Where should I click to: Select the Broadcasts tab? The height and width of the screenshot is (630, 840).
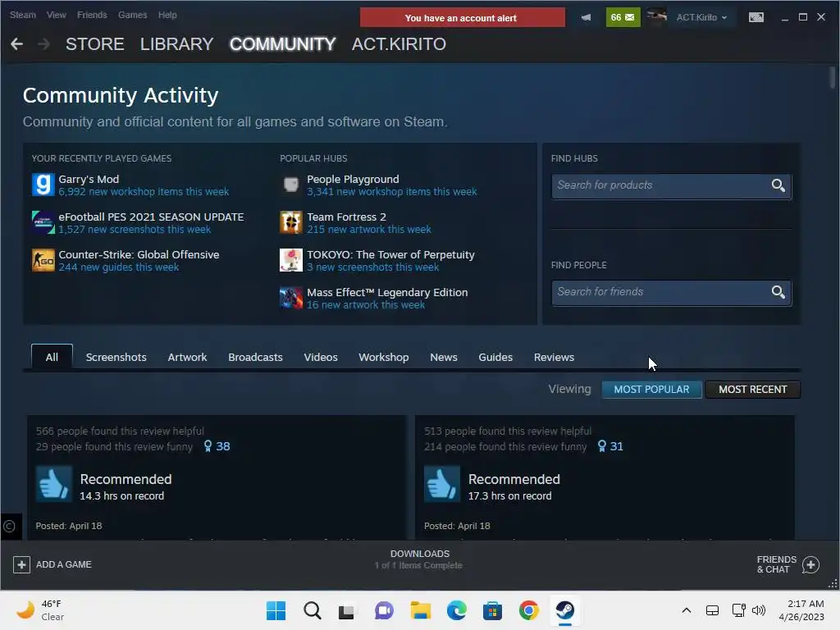(x=255, y=358)
